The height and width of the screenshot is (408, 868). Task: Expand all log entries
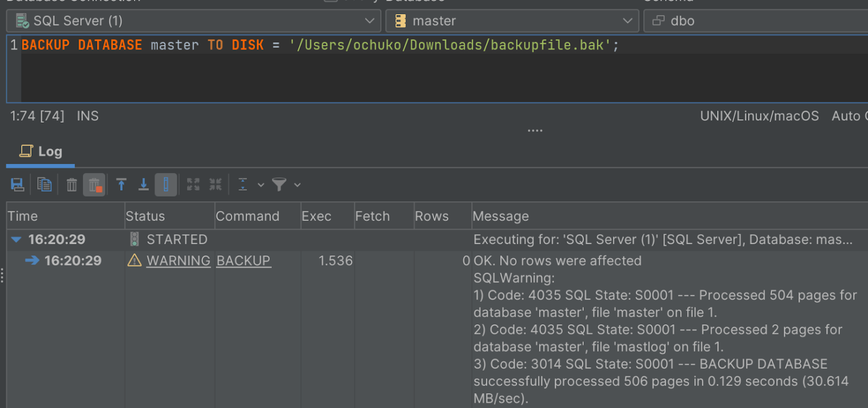point(192,184)
